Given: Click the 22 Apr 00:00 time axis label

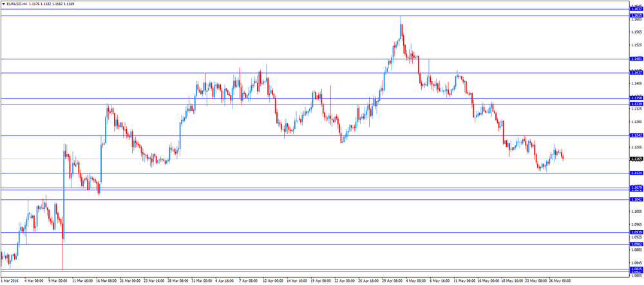Looking at the screenshot, I should click(x=345, y=281).
